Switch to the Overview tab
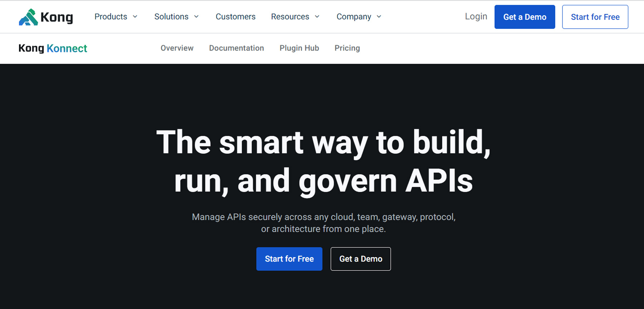The image size is (644, 309). click(x=177, y=48)
